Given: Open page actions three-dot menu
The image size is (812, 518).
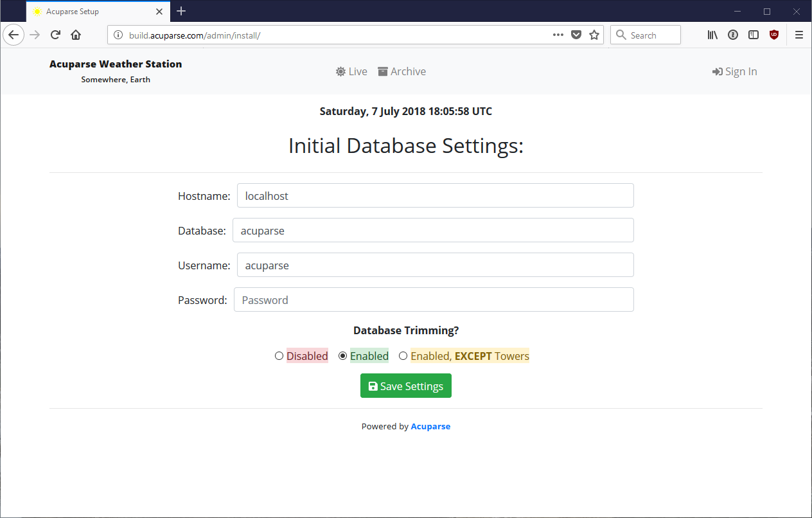Looking at the screenshot, I should pyautogui.click(x=558, y=35).
